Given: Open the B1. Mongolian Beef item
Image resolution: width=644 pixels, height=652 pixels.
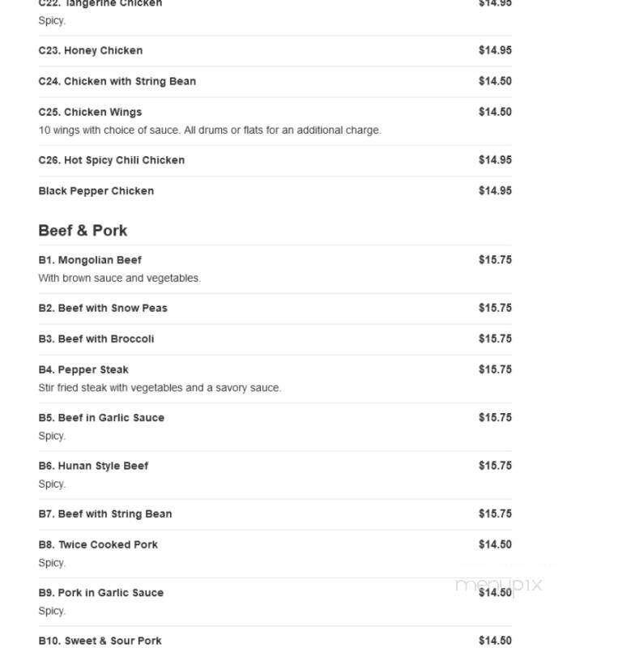Looking at the screenshot, I should [x=275, y=269].
